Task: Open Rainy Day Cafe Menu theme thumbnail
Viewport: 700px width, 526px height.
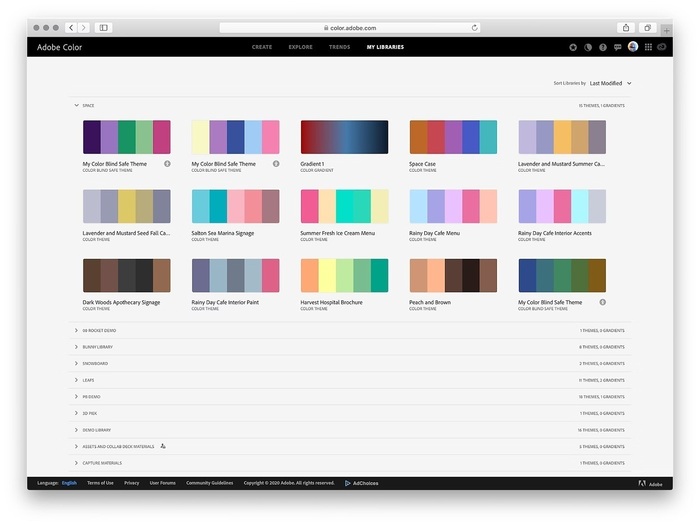Action: coord(453,206)
